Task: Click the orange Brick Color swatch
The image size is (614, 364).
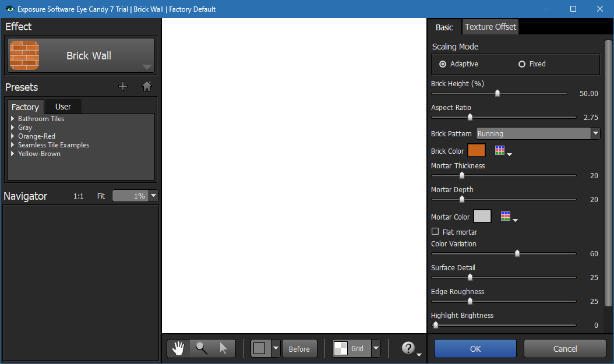Action: (477, 150)
